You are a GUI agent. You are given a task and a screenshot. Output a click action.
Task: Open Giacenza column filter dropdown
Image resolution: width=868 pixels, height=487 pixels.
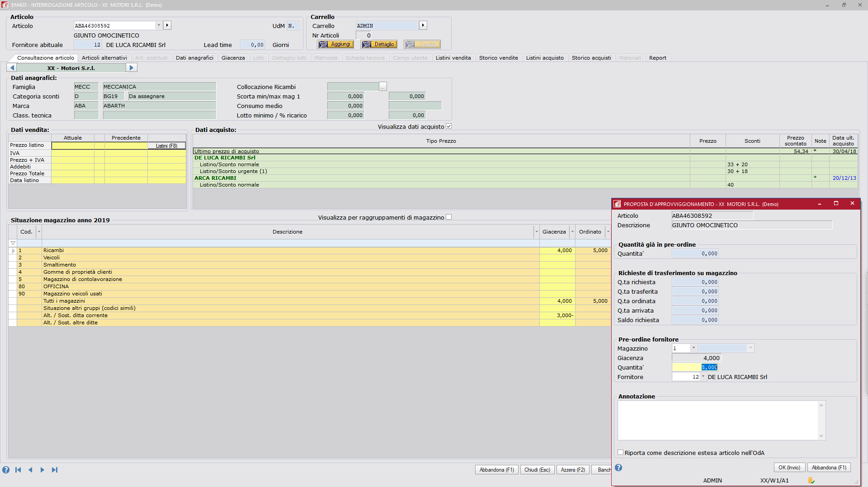pyautogui.click(x=572, y=232)
